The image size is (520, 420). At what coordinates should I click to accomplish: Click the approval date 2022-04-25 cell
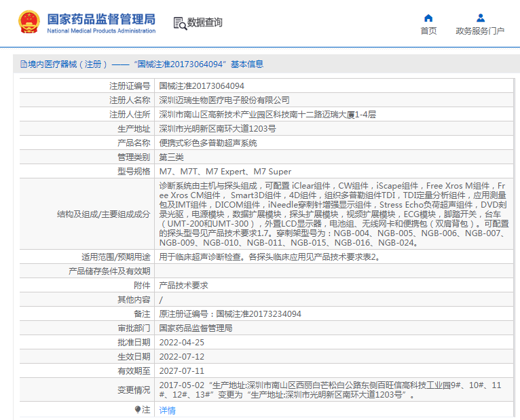[181, 343]
